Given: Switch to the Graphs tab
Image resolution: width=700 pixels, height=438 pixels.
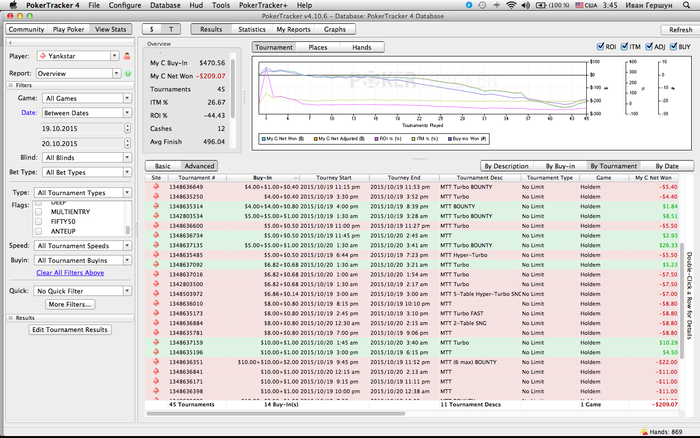Looking at the screenshot, I should tap(335, 29).
